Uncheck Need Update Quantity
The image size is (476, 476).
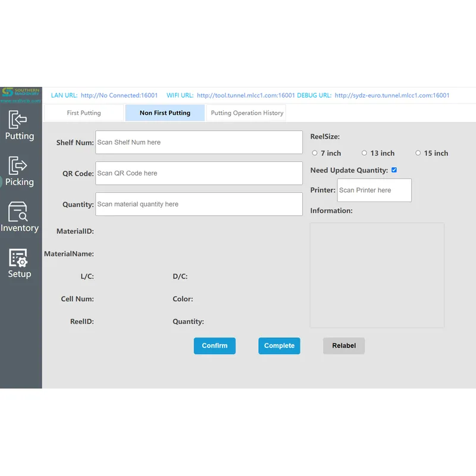point(394,170)
